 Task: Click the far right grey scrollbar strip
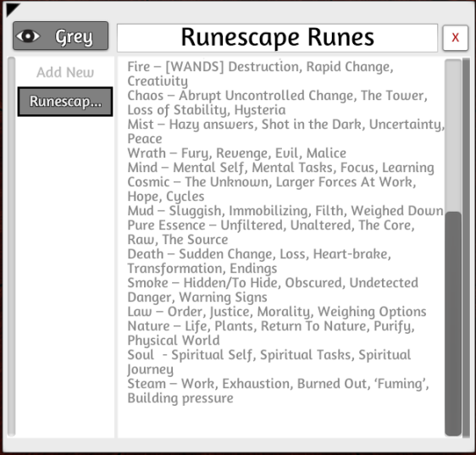point(466,247)
